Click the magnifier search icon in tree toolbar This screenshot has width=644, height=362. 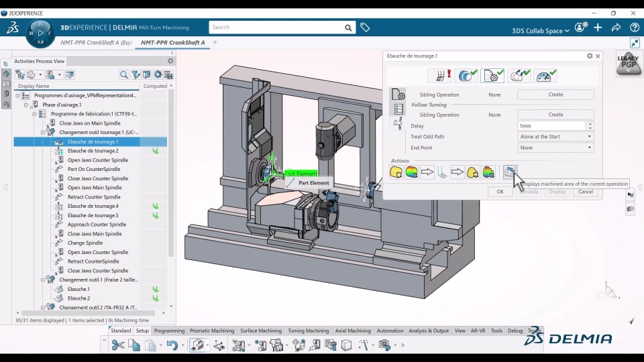tap(123, 74)
